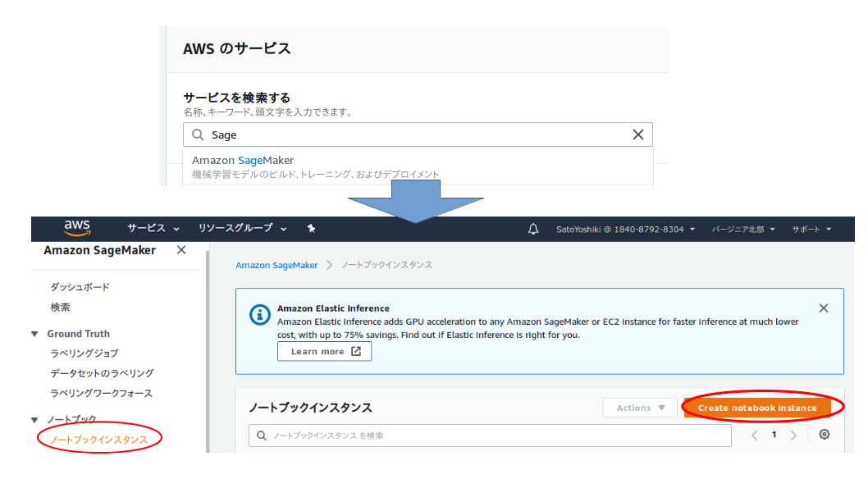Open the バージニア北部 region selector

(x=741, y=229)
